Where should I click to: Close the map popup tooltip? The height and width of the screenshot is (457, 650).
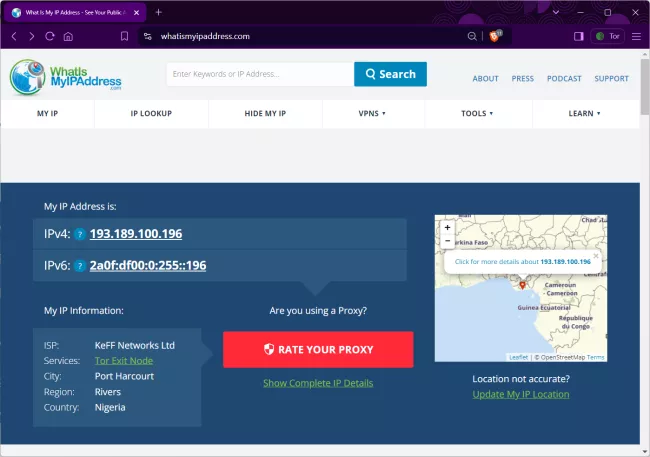coord(595,254)
